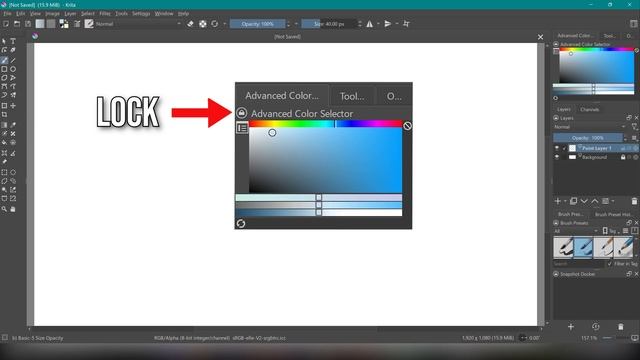Viewport: 640px width, 360px height.
Task: Select the Line tool
Action: pos(13,60)
